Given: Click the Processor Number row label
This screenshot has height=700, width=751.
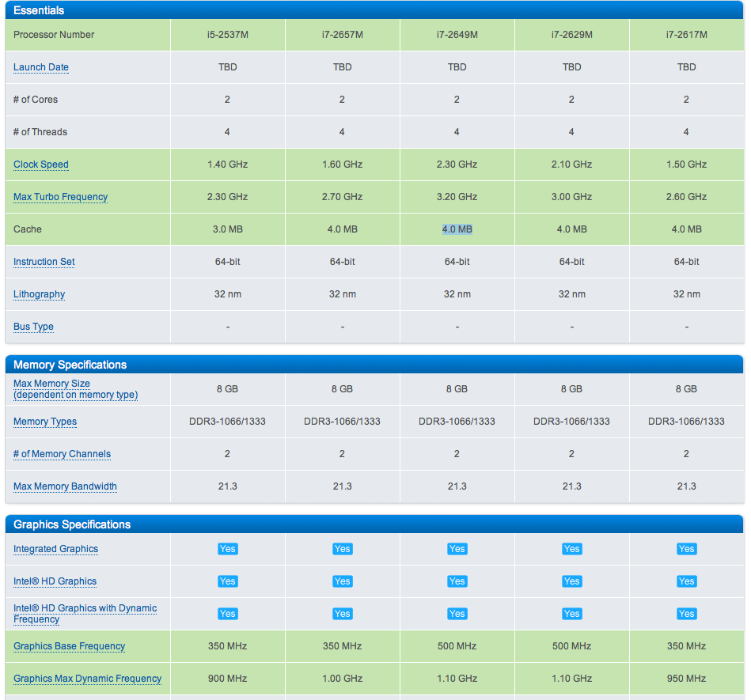Looking at the screenshot, I should pyautogui.click(x=54, y=35).
